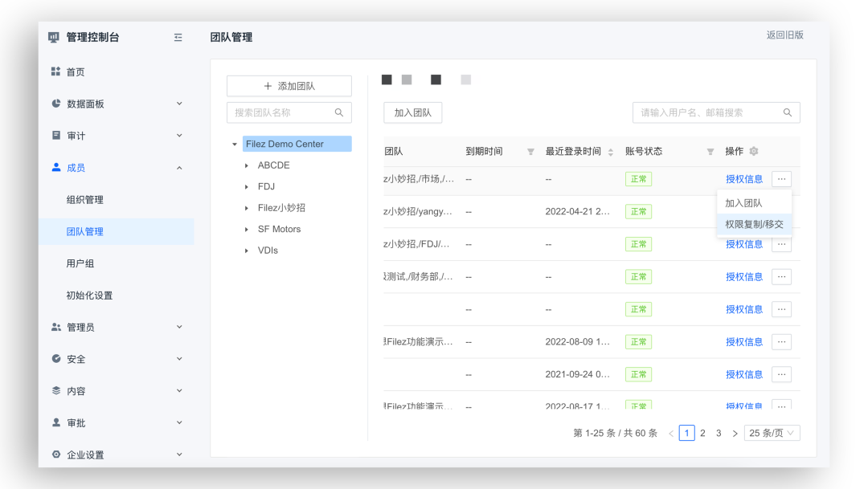Choose 权限复制/移交 in the dropdown menu

(x=754, y=224)
